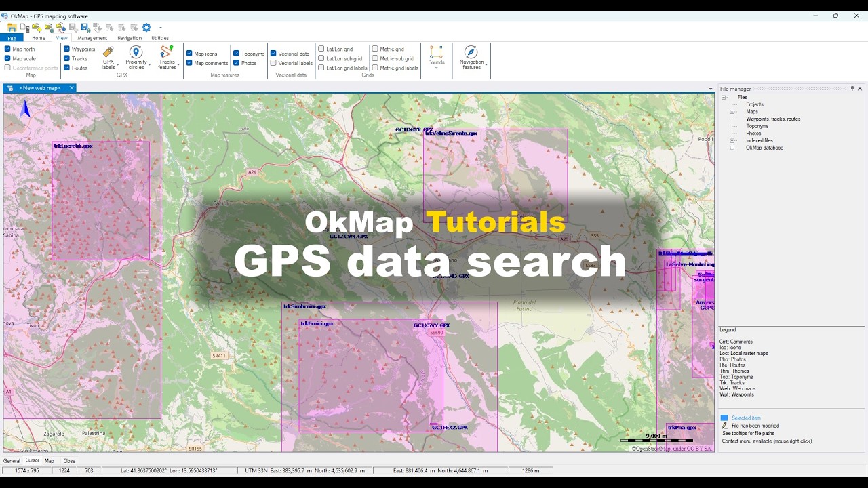Viewport: 868px width, 488px height.
Task: Expand the OkMap database tree node
Action: click(x=732, y=148)
